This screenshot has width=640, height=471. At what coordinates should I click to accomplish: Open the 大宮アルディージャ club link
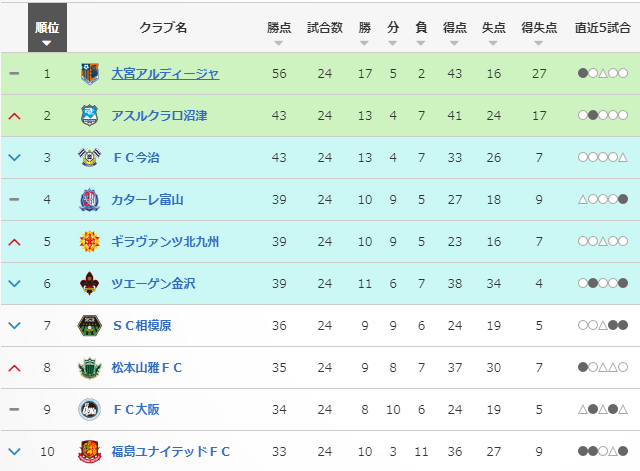pos(165,73)
